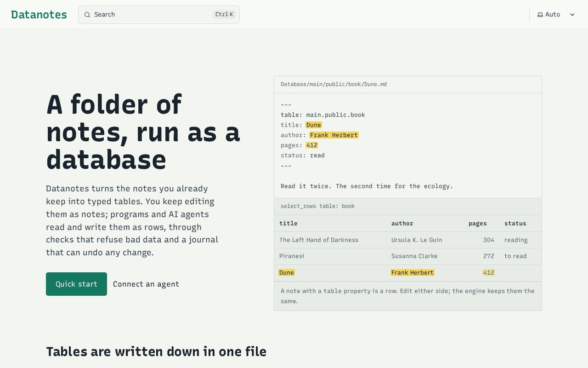Click the magnifying glass search icon
Viewport: 588px width, 368px height.
pyautogui.click(x=87, y=15)
